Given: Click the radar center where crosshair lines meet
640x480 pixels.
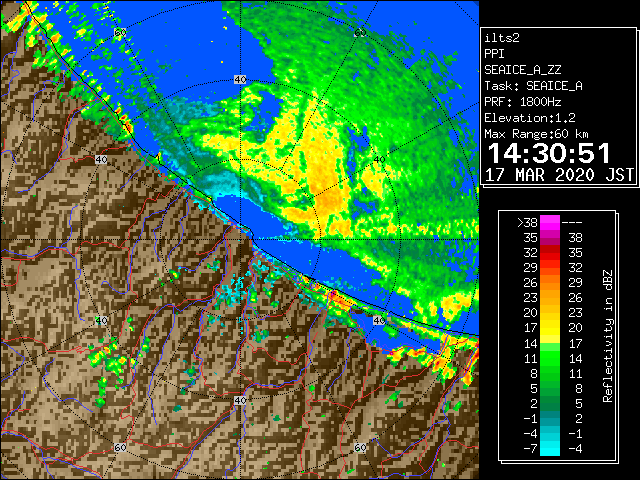Looking at the screenshot, I should [240, 239].
